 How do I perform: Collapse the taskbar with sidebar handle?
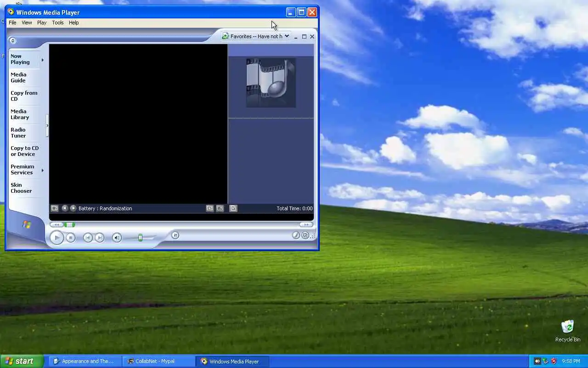click(x=47, y=126)
